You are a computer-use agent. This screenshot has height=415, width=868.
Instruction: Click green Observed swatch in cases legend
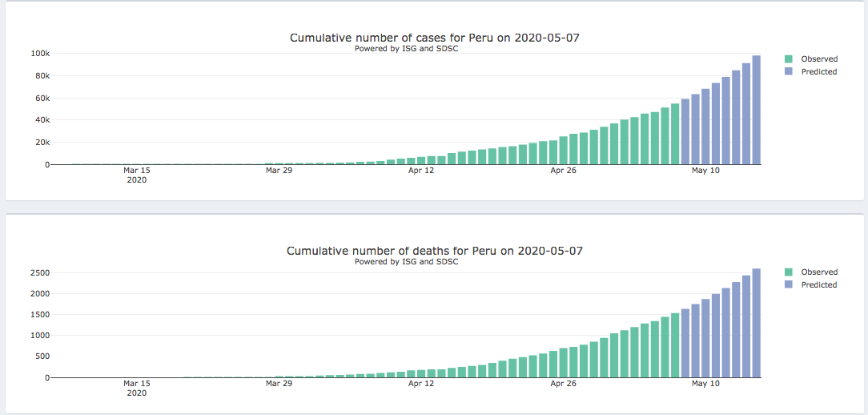[789, 59]
